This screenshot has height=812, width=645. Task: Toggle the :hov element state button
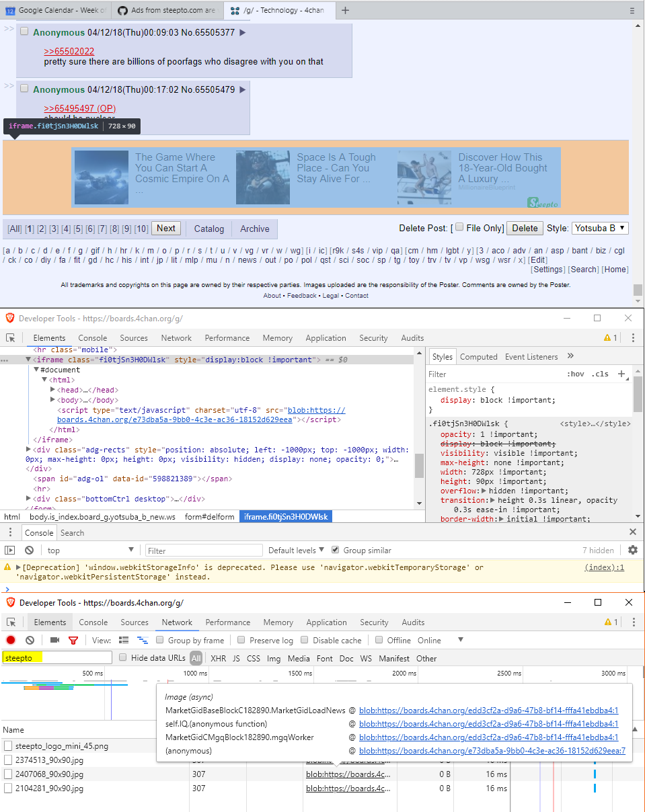point(576,374)
